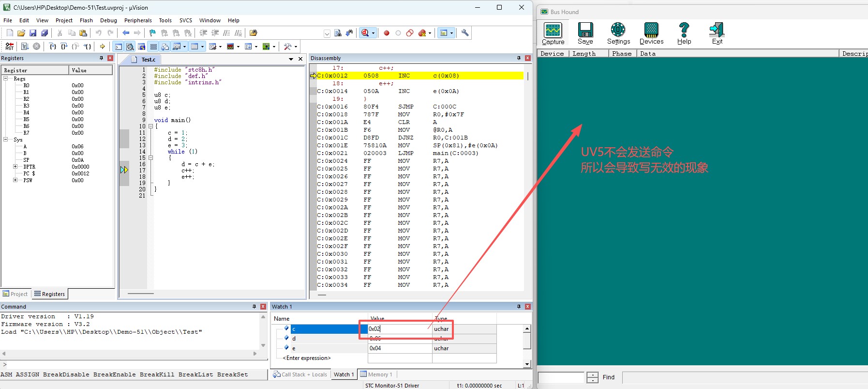Expand the PSW register node

coord(15,180)
